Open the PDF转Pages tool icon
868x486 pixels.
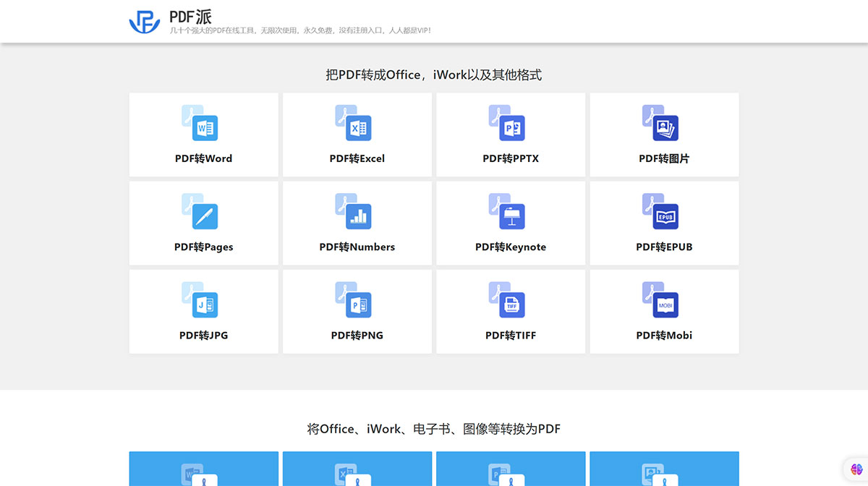[203, 215]
